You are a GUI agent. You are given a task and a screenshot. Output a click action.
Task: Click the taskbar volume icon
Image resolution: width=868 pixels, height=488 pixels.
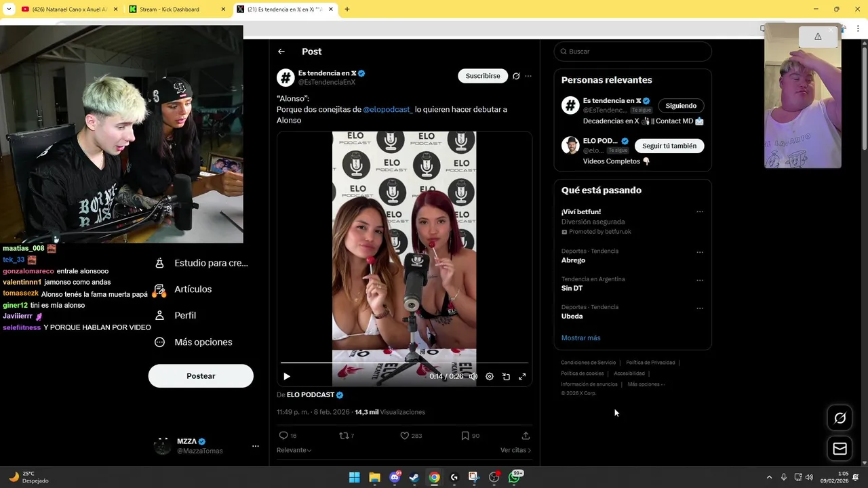tap(809, 477)
